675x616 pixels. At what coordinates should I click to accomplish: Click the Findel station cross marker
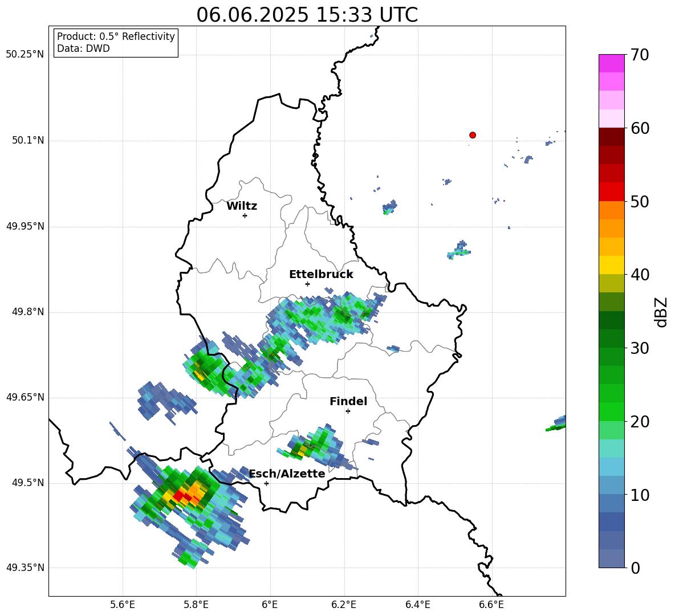tap(348, 411)
